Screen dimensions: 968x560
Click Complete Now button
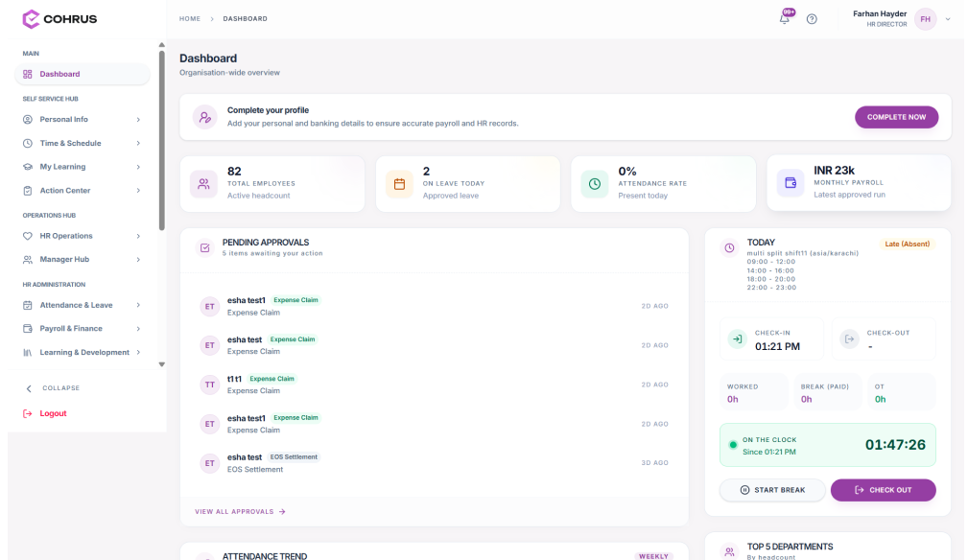tap(896, 117)
